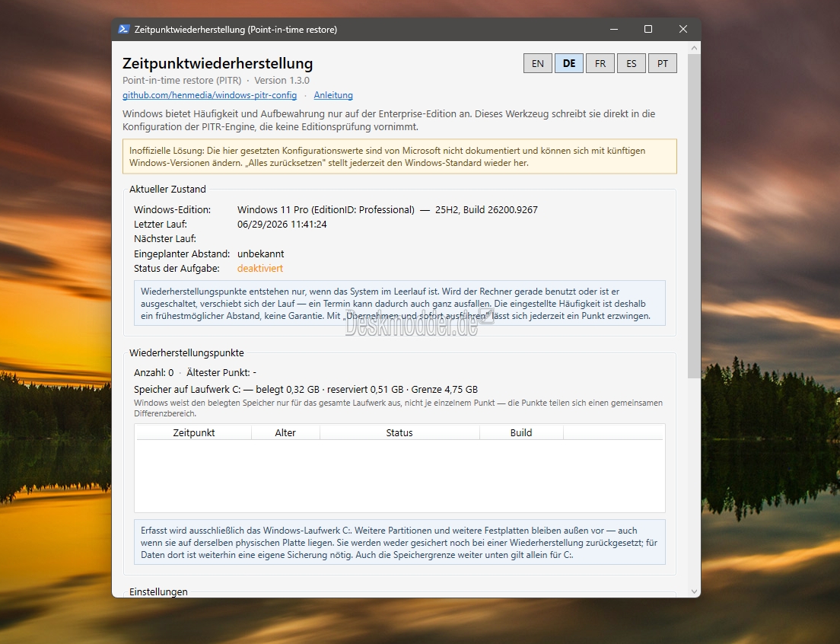Click the 'Nächster Lauf:' label
The width and height of the screenshot is (840, 644).
click(165, 238)
